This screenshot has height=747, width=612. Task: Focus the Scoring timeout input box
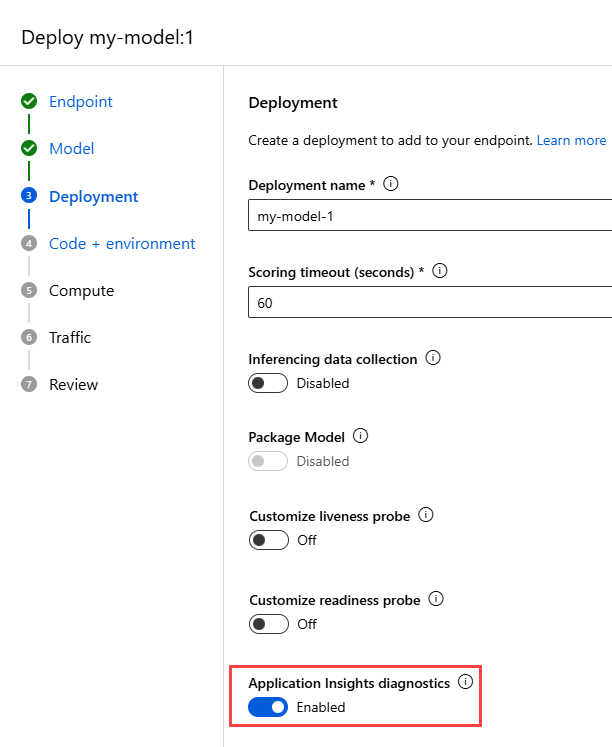[x=430, y=302]
